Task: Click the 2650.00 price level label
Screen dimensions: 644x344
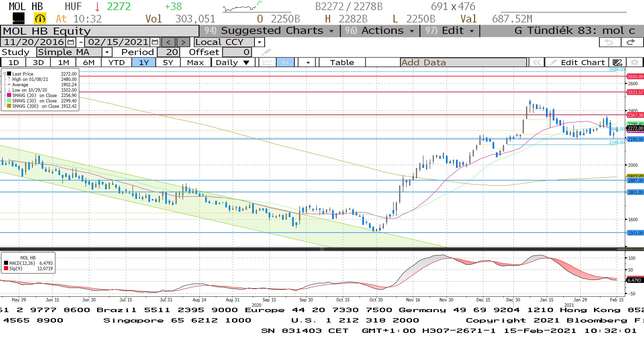Action: pyautogui.click(x=635, y=77)
